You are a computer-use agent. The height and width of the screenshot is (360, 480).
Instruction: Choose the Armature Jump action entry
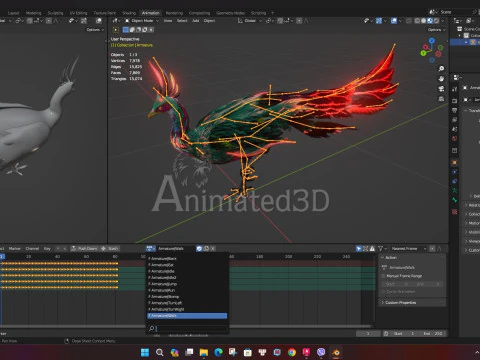[x=187, y=284]
